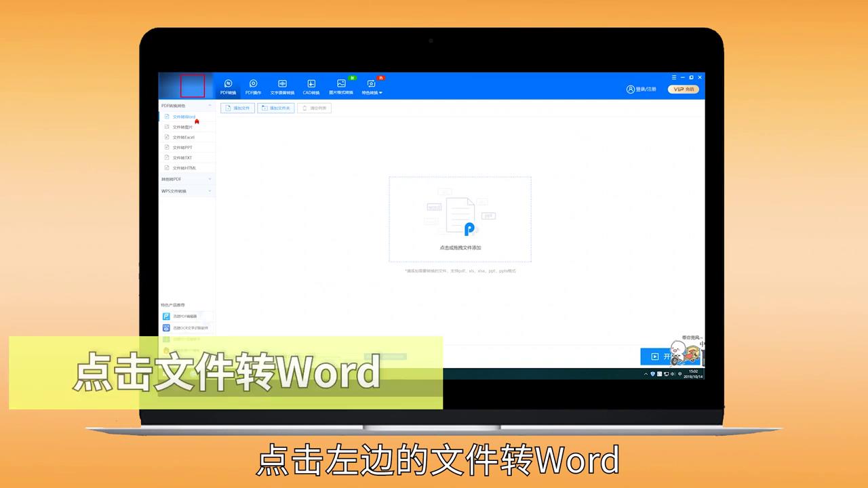Expand the 特色转换 dropdown
The image size is (868, 488).
pyautogui.click(x=372, y=87)
